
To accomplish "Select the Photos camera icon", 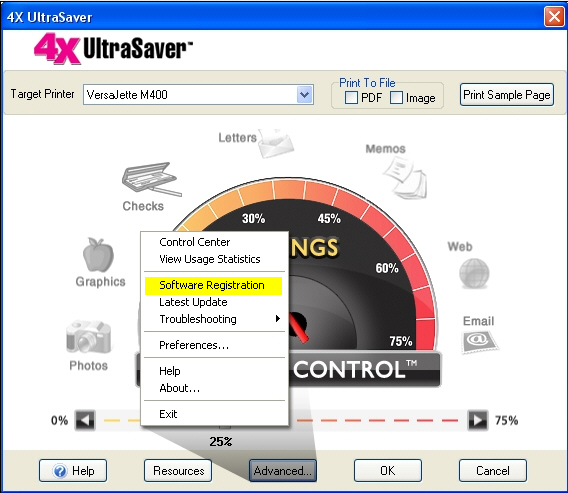I will point(89,337).
